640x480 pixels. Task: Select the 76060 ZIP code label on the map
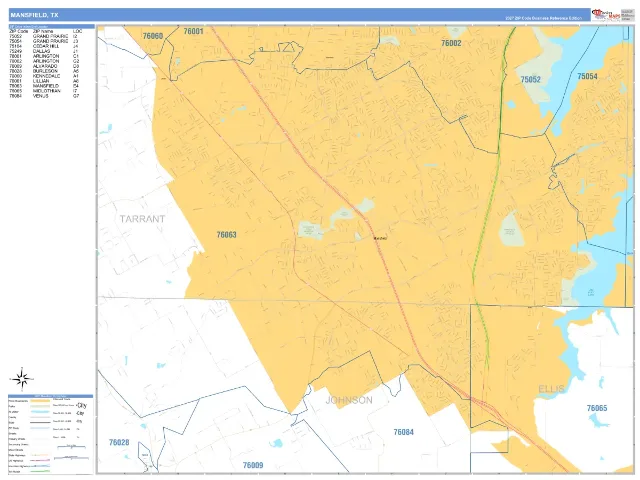153,36
